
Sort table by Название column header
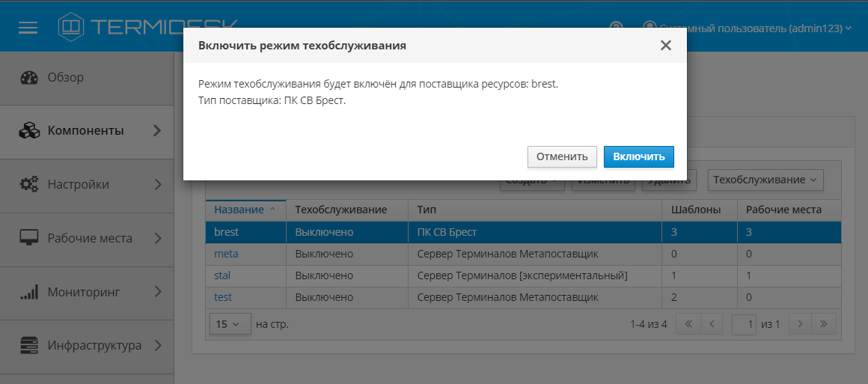[239, 210]
